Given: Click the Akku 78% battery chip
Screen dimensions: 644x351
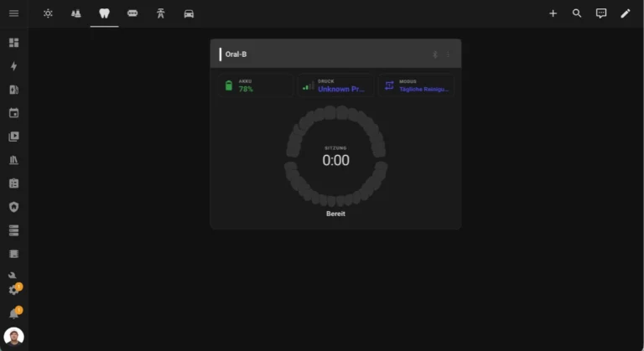Looking at the screenshot, I should [x=254, y=85].
